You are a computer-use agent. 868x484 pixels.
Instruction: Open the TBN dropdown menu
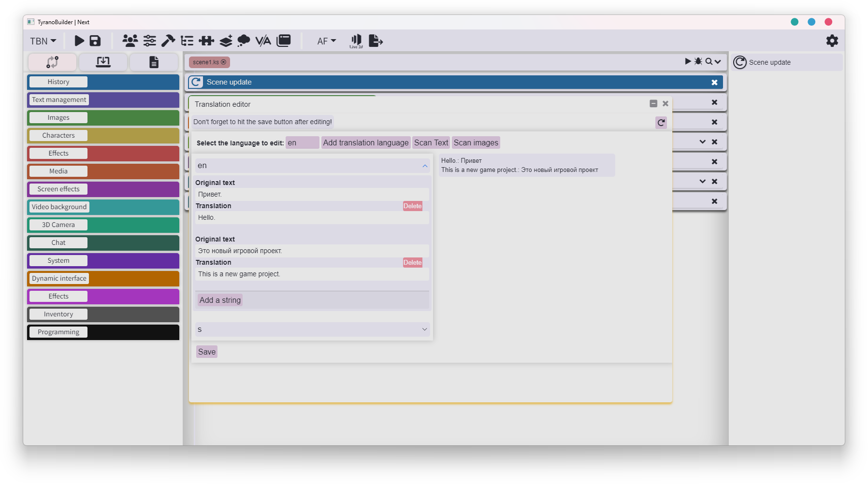43,41
